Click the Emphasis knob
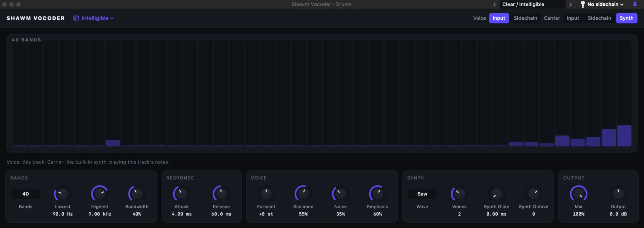 (377, 194)
